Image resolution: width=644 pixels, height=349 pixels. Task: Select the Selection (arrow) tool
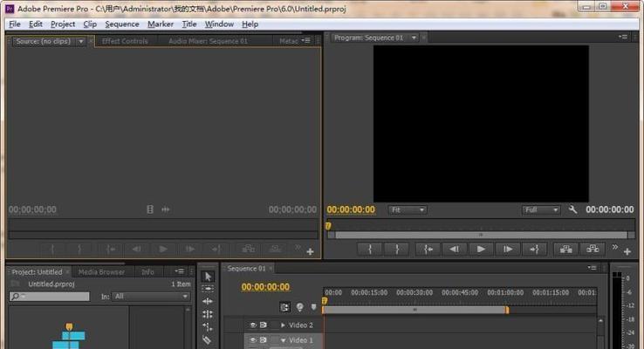[208, 277]
